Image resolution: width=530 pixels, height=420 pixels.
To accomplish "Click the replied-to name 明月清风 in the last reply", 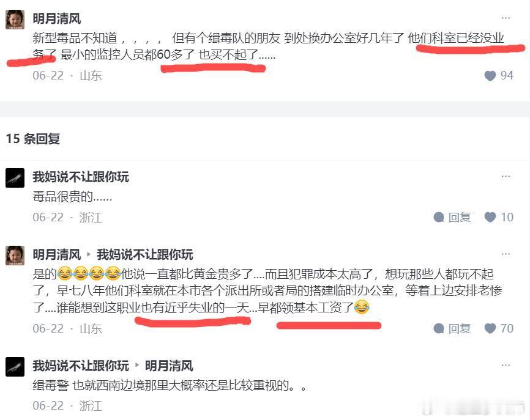I will [169, 366].
